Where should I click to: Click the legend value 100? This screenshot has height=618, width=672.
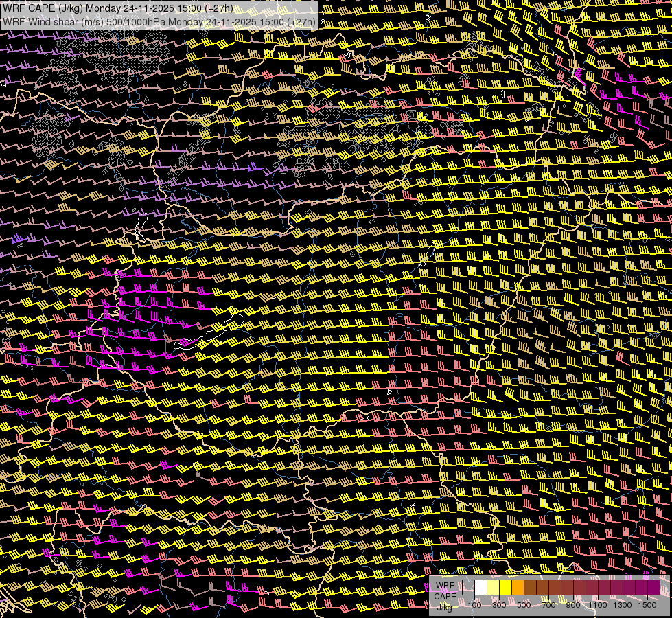474,605
